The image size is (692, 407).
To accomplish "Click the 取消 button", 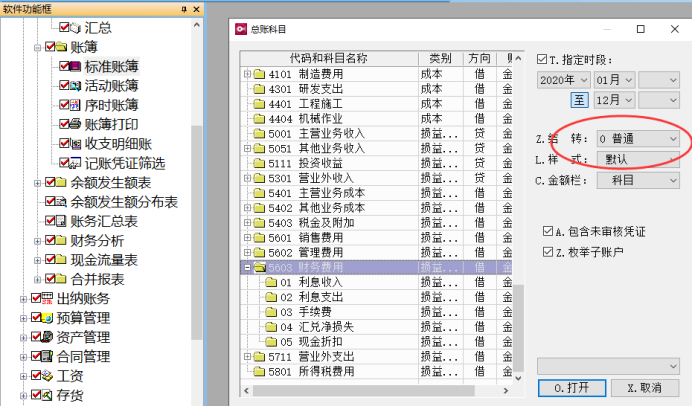I will pos(644,387).
